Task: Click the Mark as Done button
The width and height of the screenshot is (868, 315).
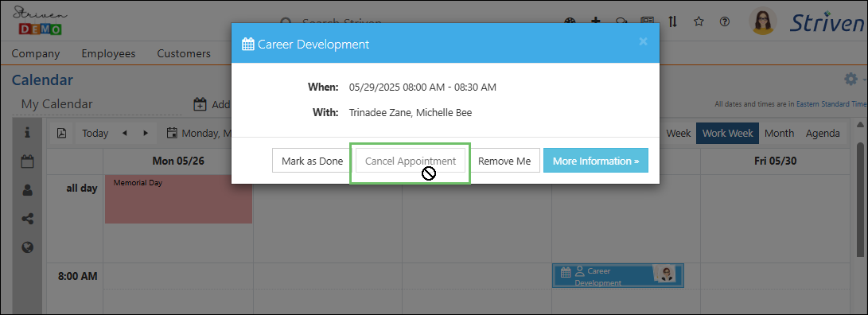Action: click(312, 161)
